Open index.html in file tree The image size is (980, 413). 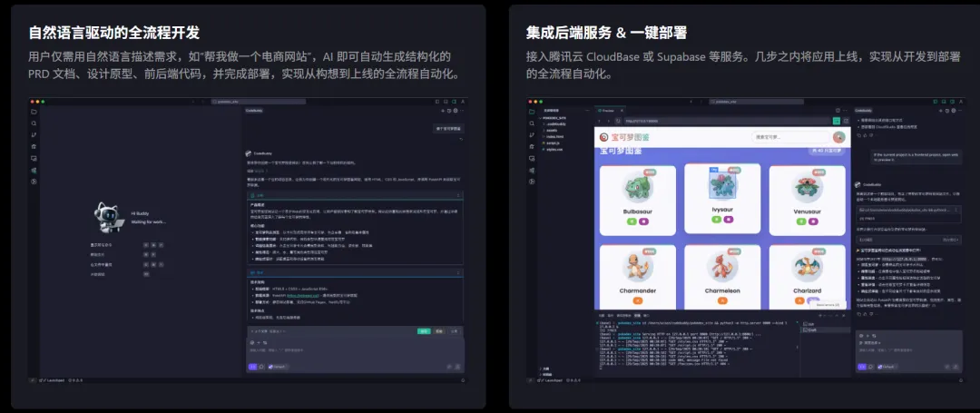click(555, 137)
